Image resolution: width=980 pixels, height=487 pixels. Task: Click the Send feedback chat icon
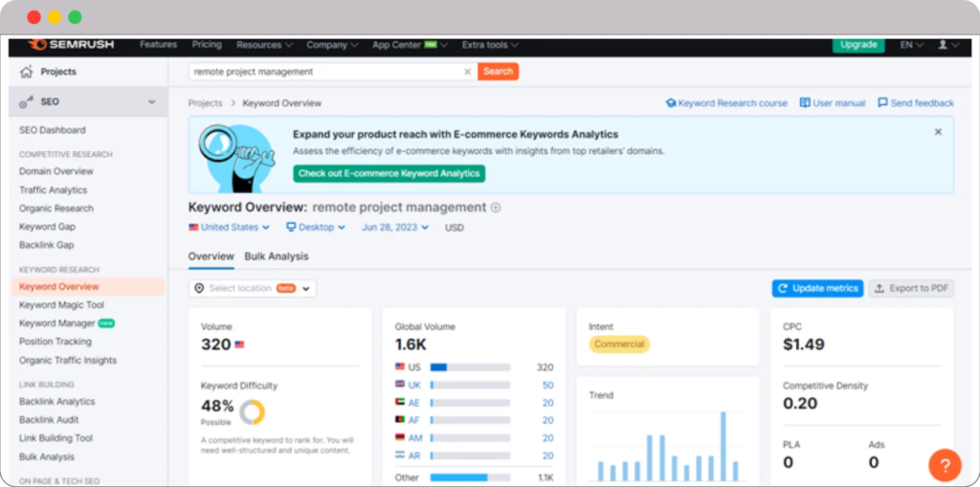click(x=882, y=102)
